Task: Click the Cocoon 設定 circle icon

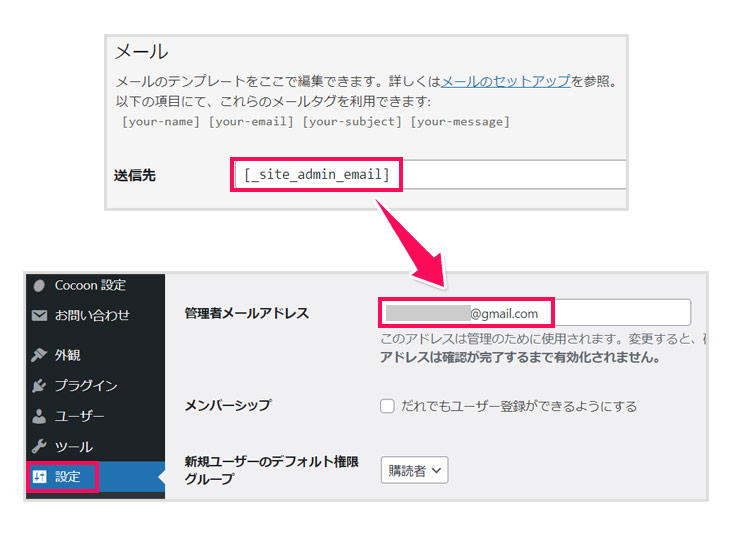Action: coord(39,285)
